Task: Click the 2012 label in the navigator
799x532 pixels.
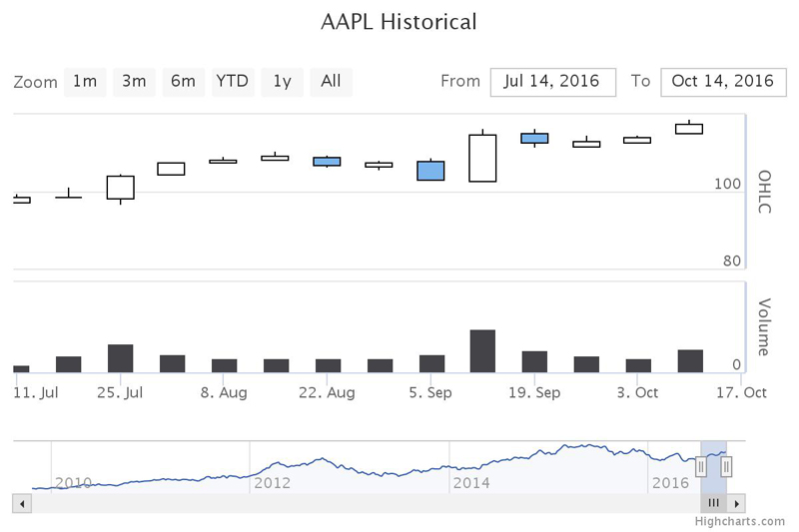Action: point(272,483)
